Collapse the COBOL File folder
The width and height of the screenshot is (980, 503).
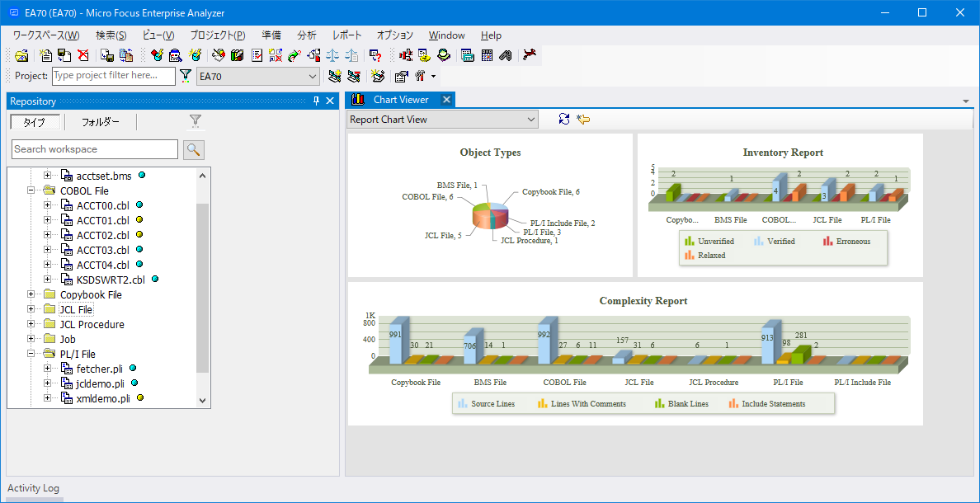[31, 190]
